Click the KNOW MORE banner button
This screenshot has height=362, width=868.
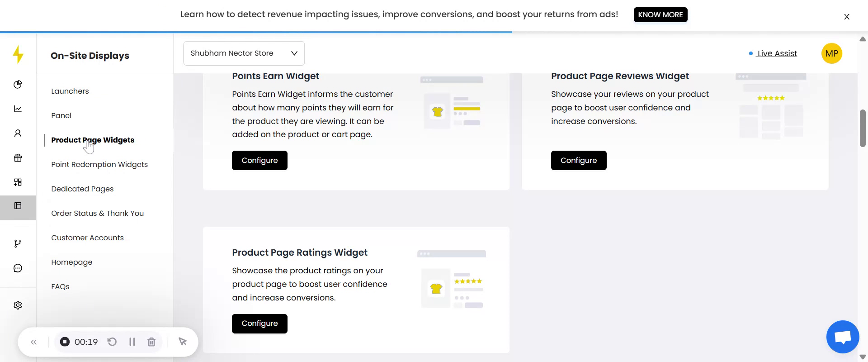point(660,14)
